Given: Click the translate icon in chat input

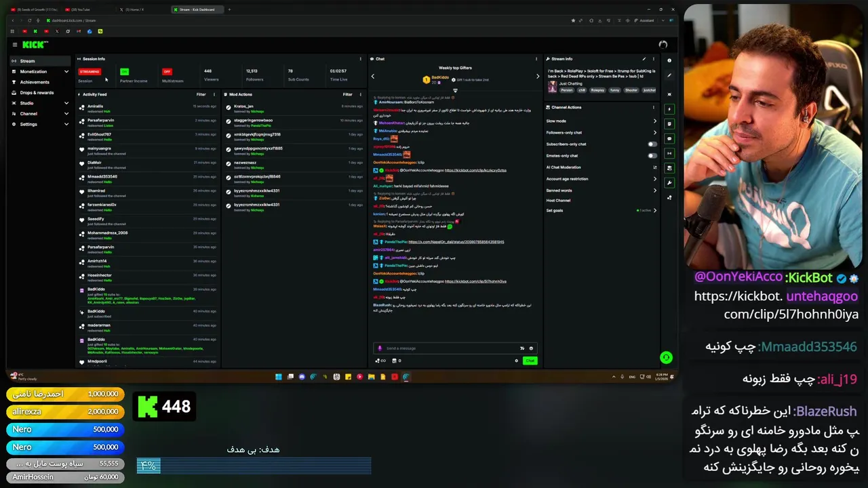Looking at the screenshot, I should coord(522,348).
